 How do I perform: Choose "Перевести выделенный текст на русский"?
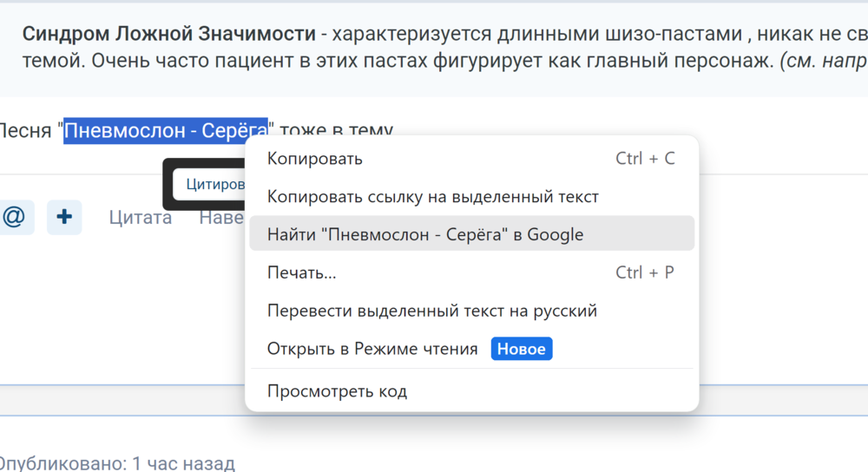pyautogui.click(x=431, y=311)
